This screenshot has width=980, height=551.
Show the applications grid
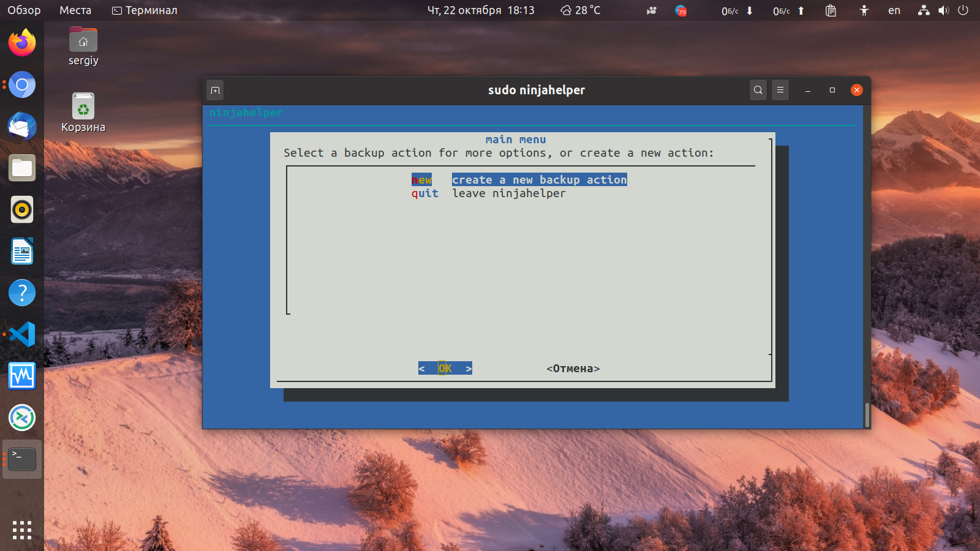[x=22, y=530]
